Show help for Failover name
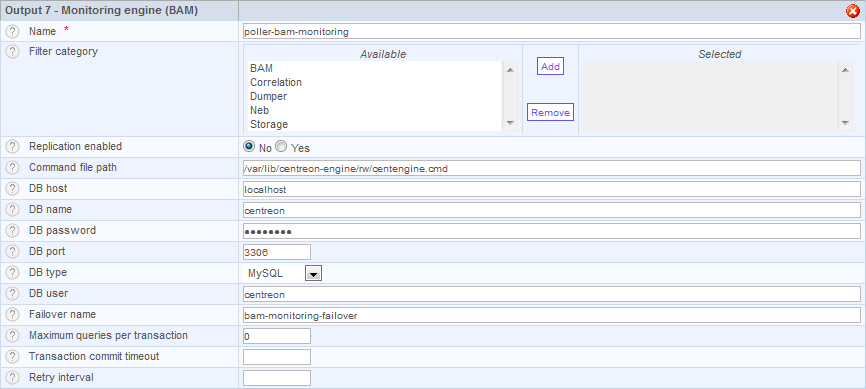Image resolution: width=866 pixels, height=389 pixels. 12,315
